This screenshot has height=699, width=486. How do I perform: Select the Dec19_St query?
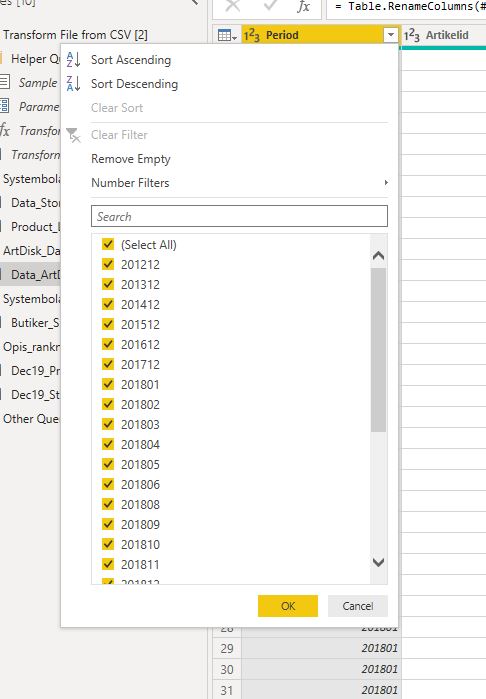click(35, 395)
